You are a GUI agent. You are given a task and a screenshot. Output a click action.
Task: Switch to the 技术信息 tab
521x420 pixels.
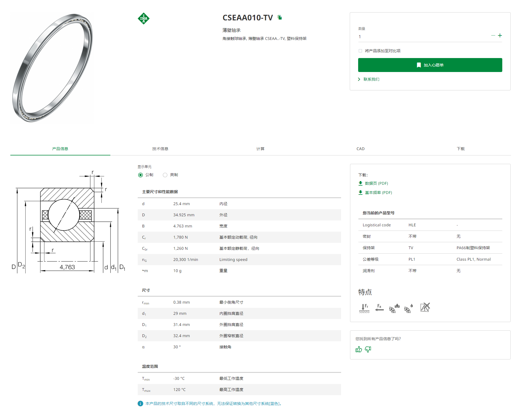(x=160, y=149)
